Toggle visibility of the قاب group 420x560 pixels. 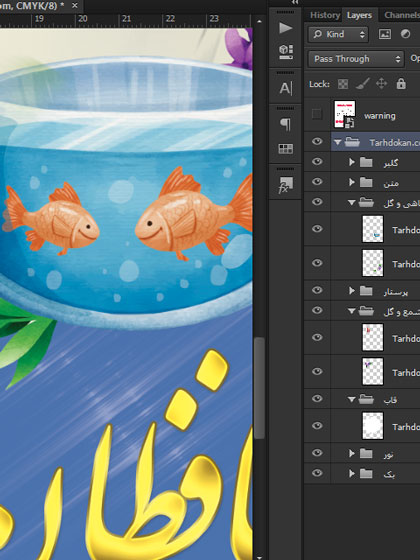pyautogui.click(x=317, y=399)
